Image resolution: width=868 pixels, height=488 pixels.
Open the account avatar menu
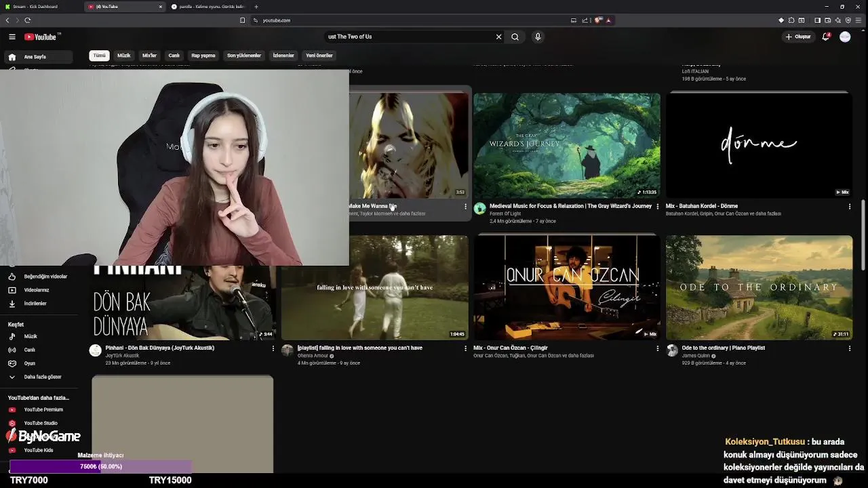845,37
